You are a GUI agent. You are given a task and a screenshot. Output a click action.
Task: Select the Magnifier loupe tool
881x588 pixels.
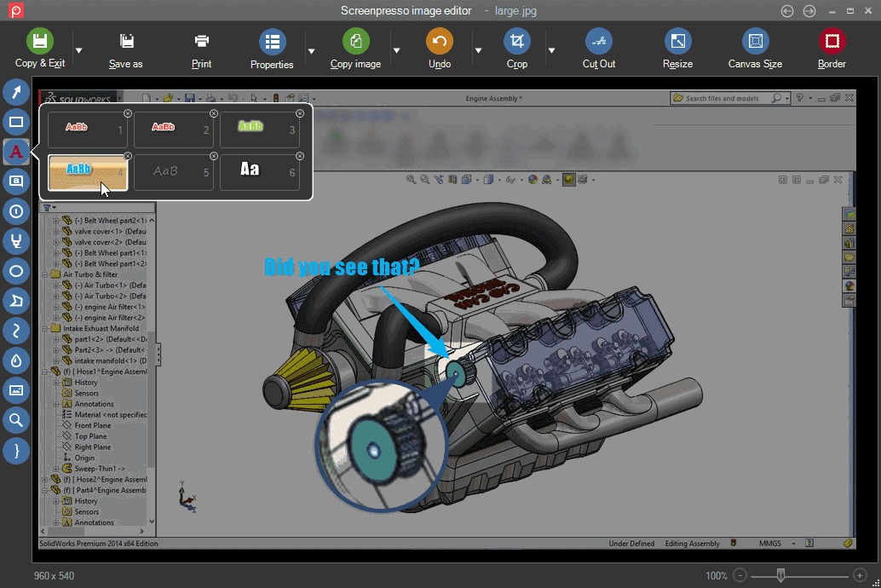pos(16,420)
